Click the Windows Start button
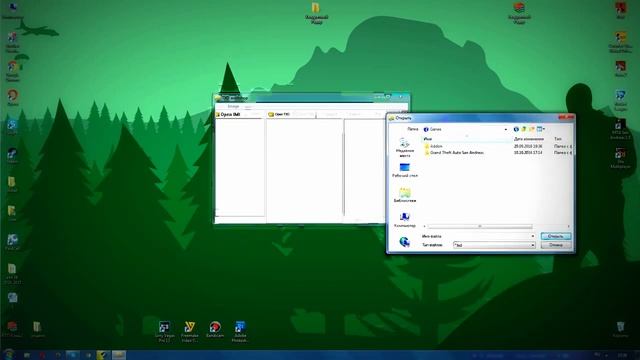Image resolution: width=640 pixels, height=360 pixels. tap(9, 355)
